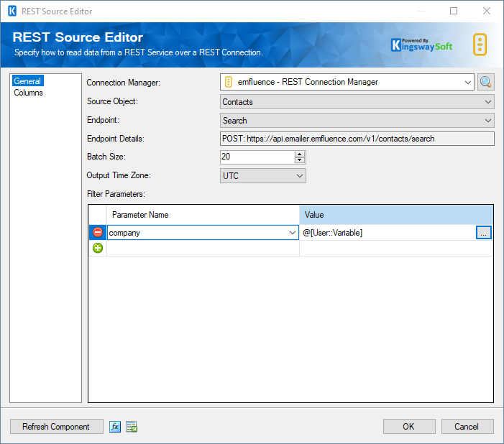The width and height of the screenshot is (504, 444).
Task: Click the Endpoint Details label
Action: coord(116,139)
